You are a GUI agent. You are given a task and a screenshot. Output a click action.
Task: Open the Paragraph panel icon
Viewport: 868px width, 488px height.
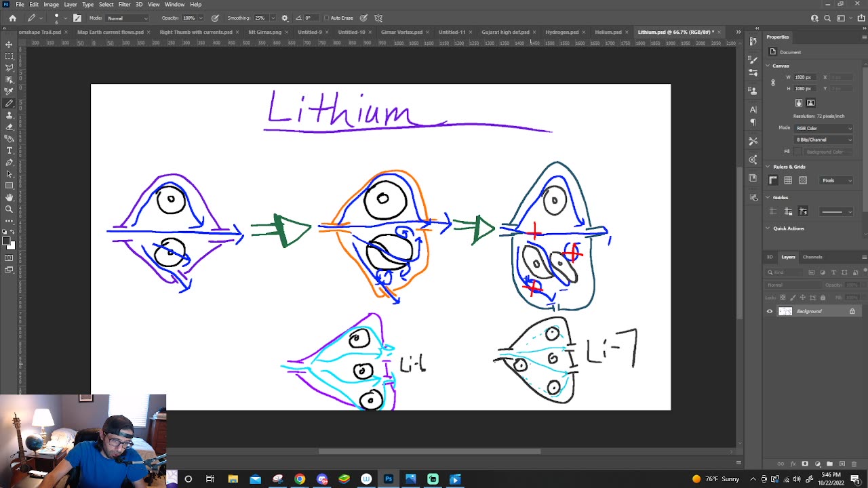tap(753, 123)
